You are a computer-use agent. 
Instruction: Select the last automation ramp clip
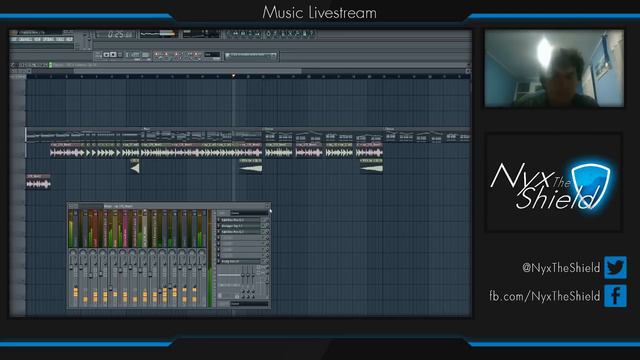pos(371,167)
